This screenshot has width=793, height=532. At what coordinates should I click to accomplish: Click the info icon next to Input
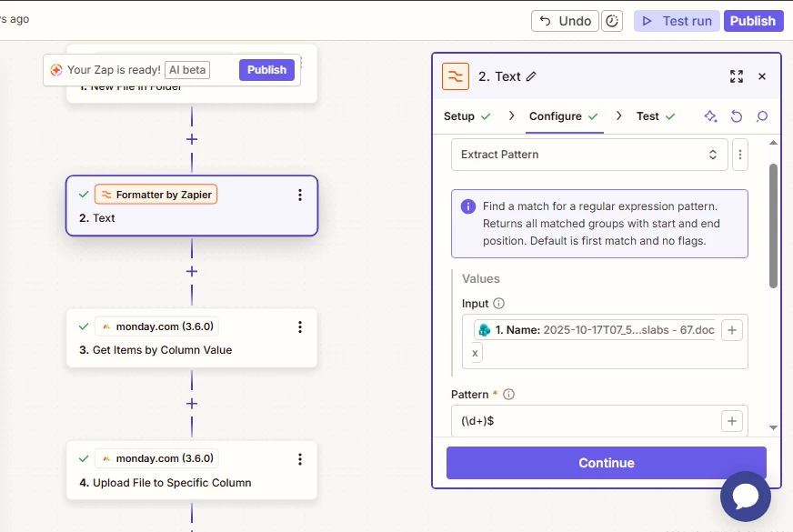point(498,304)
